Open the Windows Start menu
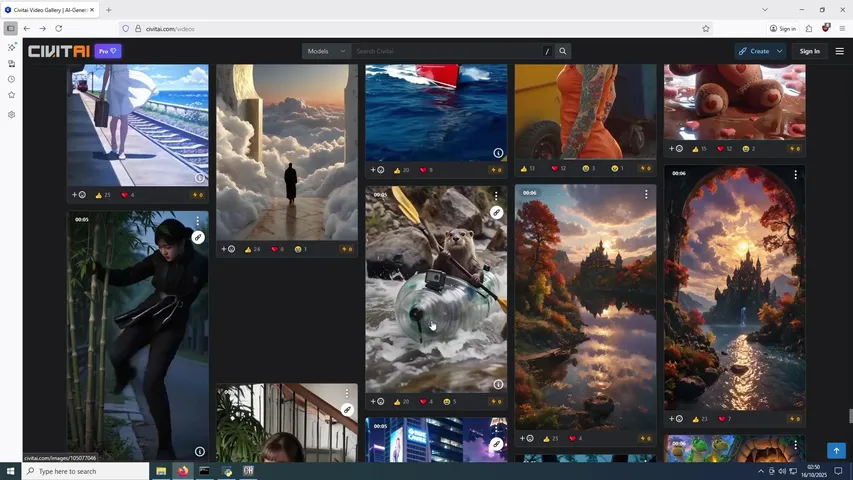 click(10, 471)
